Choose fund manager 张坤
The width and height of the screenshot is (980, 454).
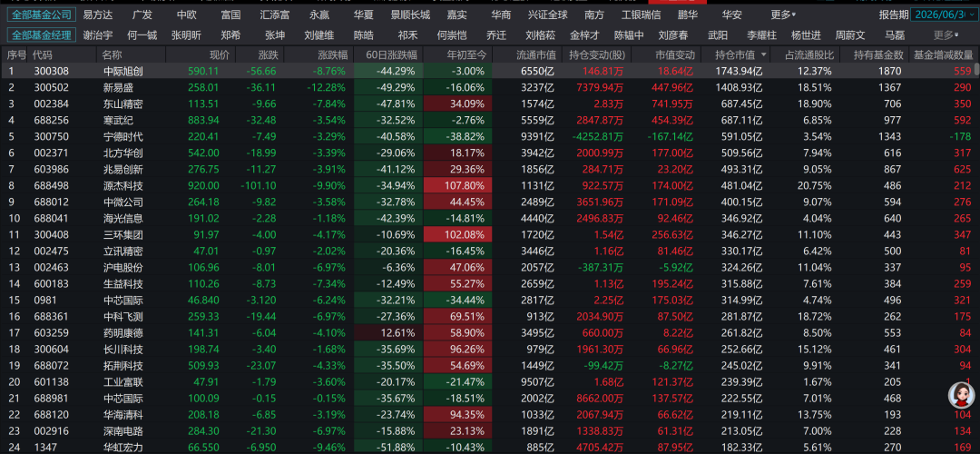click(x=275, y=35)
